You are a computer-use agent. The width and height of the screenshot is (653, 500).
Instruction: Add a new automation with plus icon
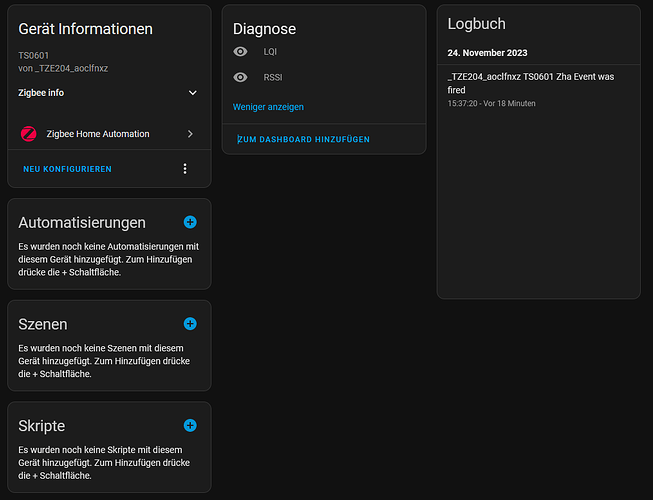190,222
